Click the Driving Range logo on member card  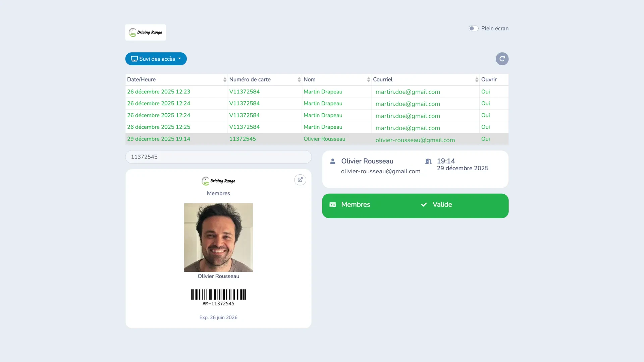218,181
